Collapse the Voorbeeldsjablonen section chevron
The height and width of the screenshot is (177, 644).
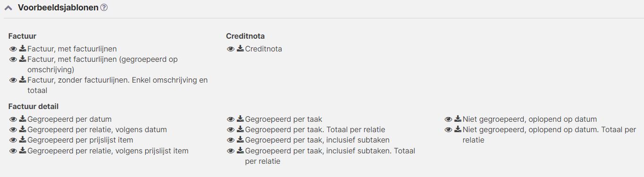tap(8, 8)
